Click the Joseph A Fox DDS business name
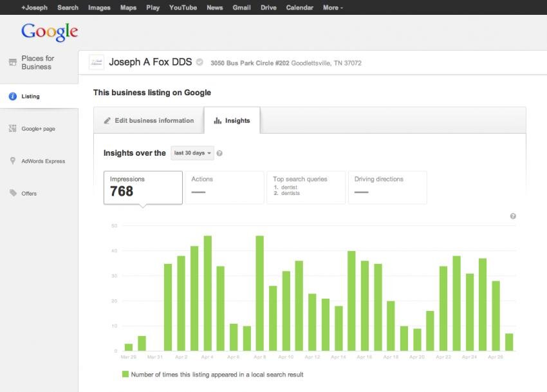 151,62
